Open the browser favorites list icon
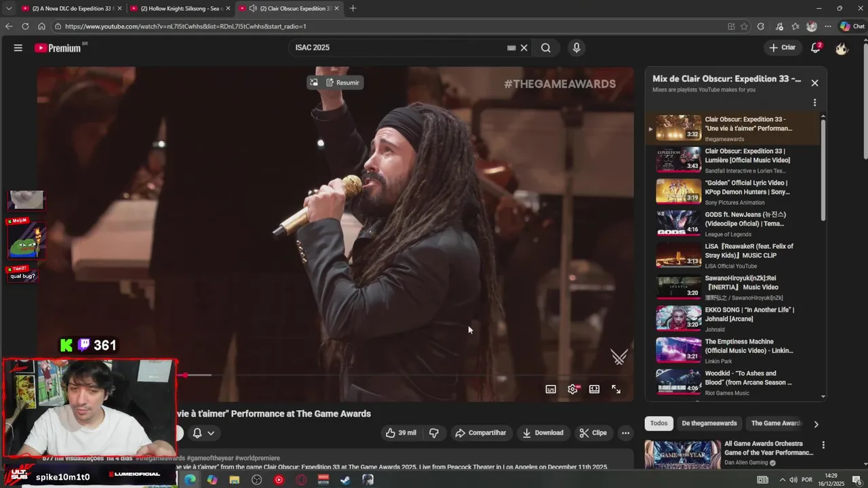 [x=795, y=26]
